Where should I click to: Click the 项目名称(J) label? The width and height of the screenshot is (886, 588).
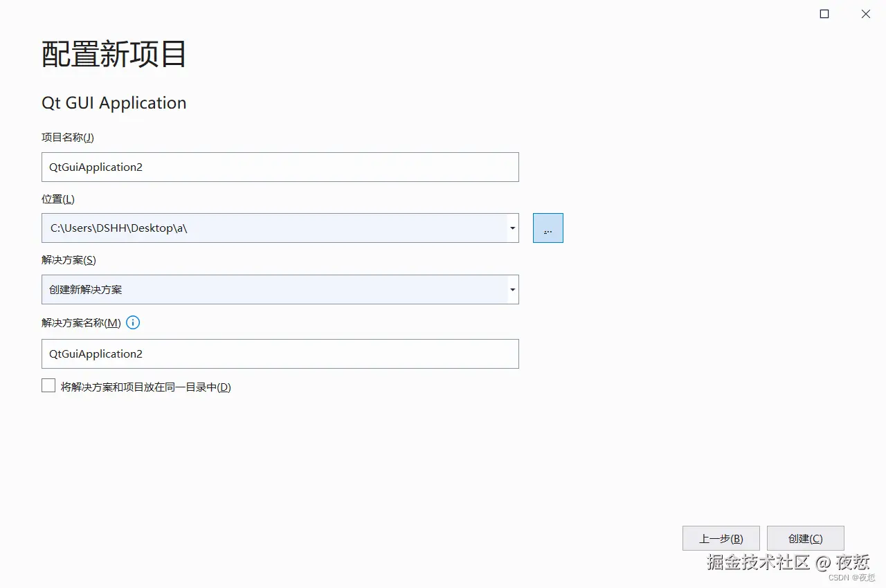click(68, 137)
